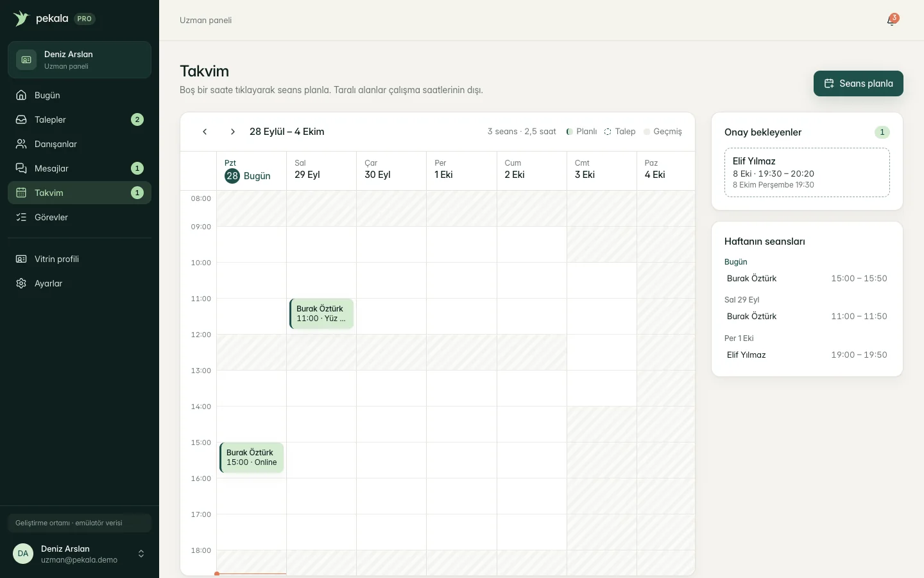Viewport: 924px width, 578px height.
Task: Open the notifications bell
Action: coord(891,21)
